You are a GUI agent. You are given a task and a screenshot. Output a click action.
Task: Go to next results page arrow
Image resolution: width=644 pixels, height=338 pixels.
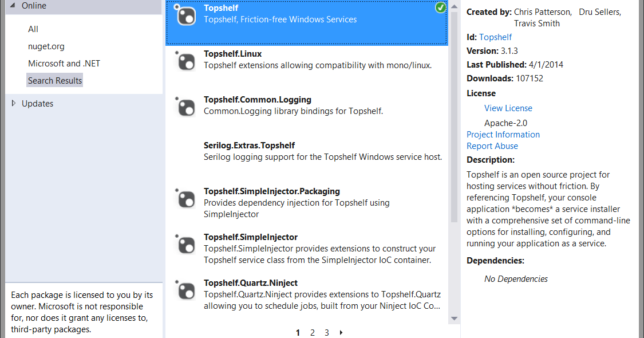341,332
